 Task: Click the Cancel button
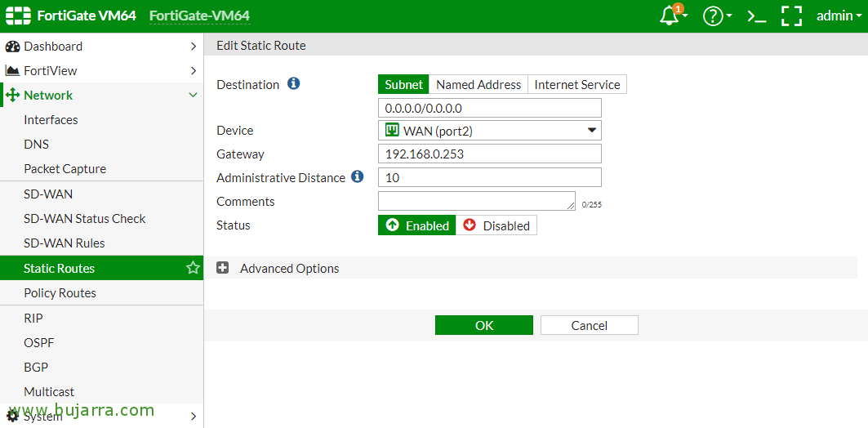[589, 325]
